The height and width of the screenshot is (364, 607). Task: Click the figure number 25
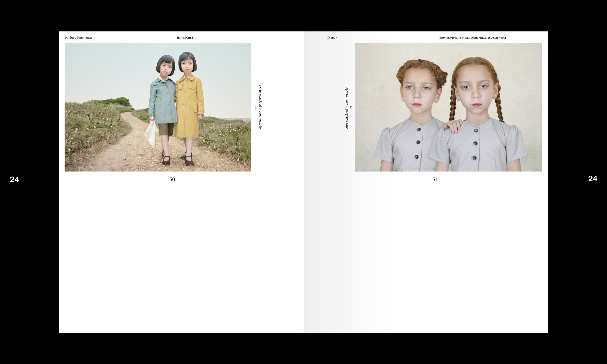click(x=256, y=107)
